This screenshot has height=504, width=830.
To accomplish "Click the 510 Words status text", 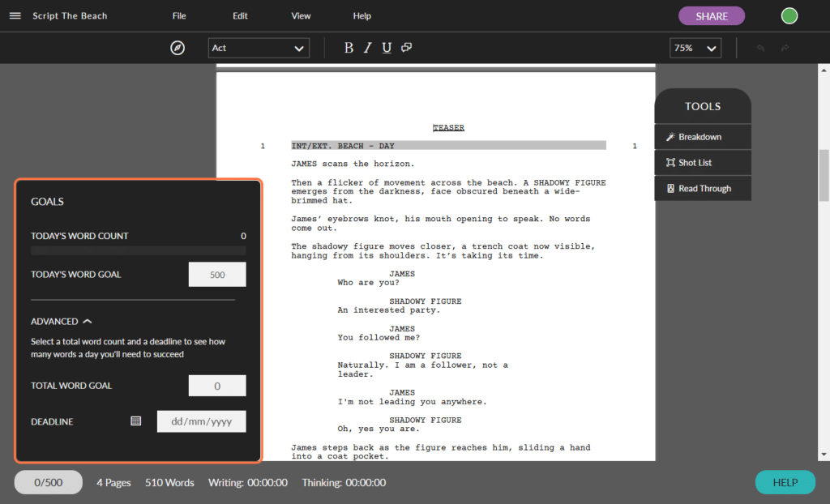I will (x=169, y=482).
